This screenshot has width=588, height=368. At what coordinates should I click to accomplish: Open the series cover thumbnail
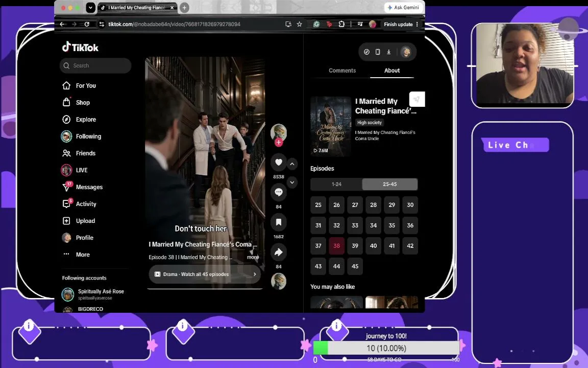coord(331,126)
